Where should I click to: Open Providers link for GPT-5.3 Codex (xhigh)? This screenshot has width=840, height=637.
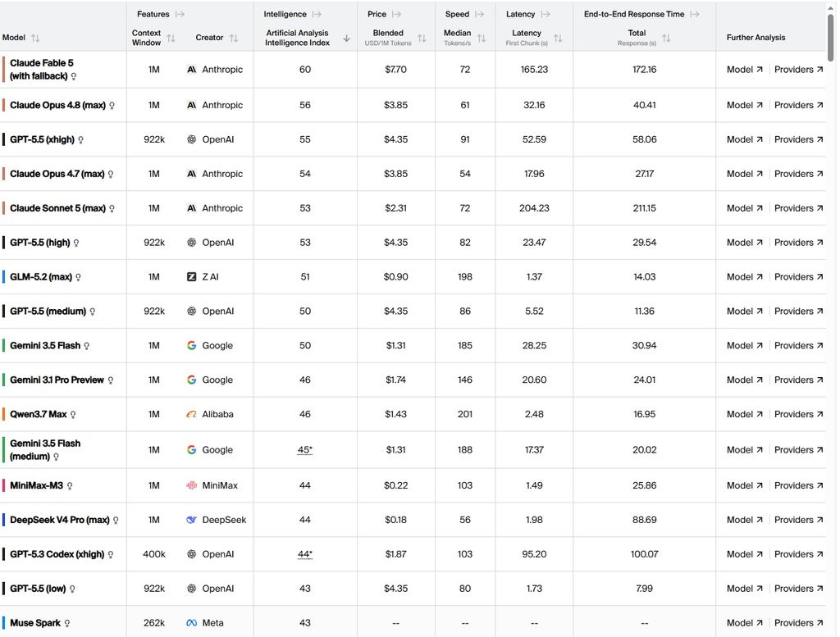(x=799, y=554)
